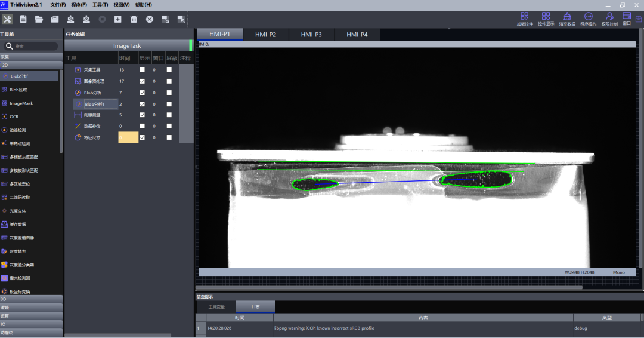Click the ImageTask header button
Viewport: 644px width, 338px height.
pos(126,45)
